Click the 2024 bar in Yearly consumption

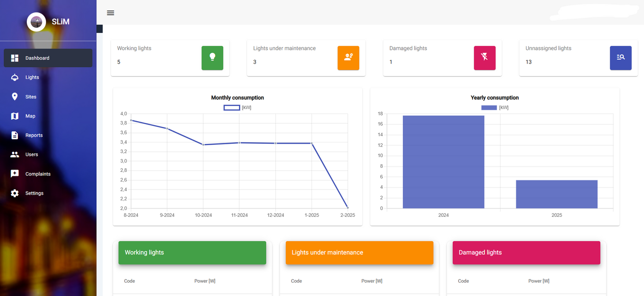(443, 162)
